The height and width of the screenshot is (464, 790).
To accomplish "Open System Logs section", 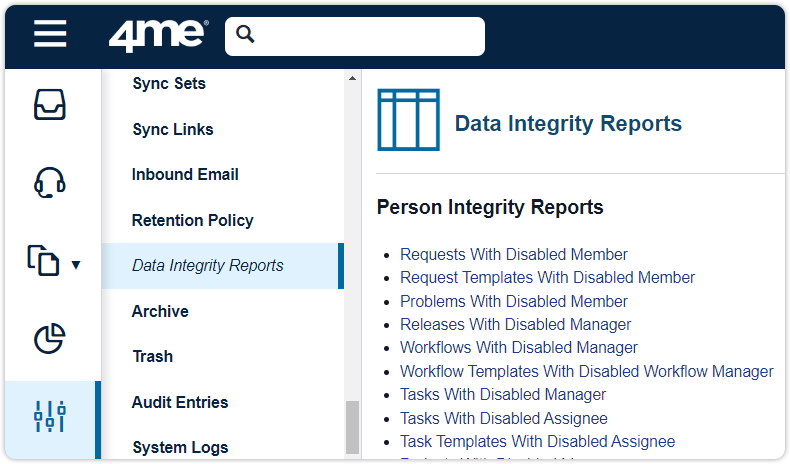I will coord(180,447).
